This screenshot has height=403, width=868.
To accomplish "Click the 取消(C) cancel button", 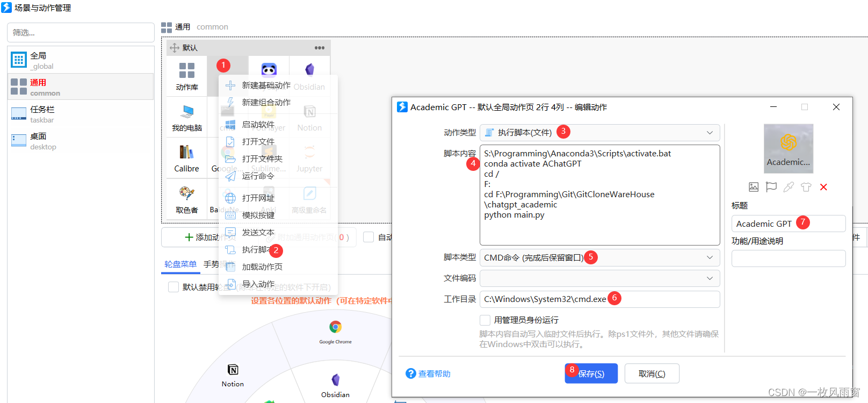I will click(652, 373).
